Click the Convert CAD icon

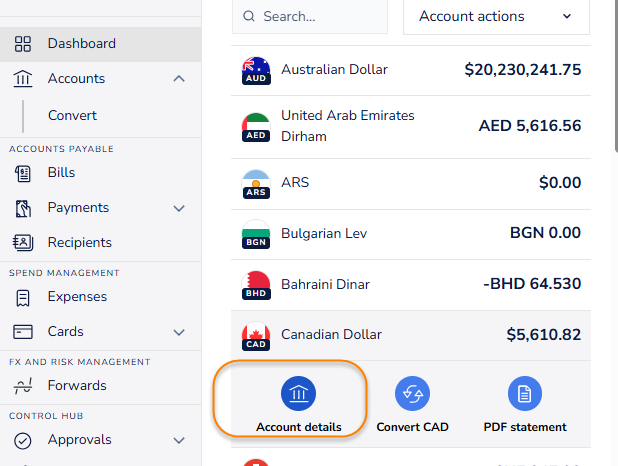tap(412, 394)
